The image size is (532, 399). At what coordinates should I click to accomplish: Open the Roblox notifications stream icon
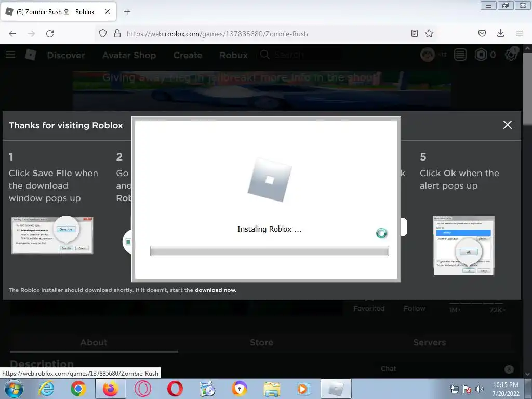click(x=460, y=55)
